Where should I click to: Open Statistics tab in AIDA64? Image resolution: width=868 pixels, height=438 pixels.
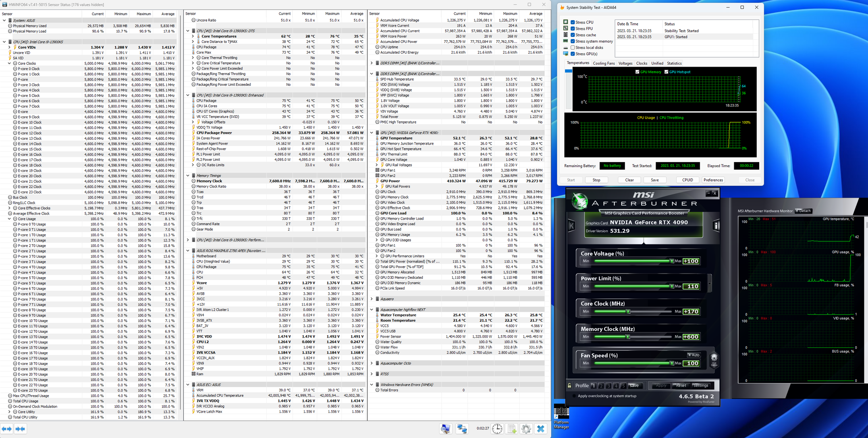point(674,63)
